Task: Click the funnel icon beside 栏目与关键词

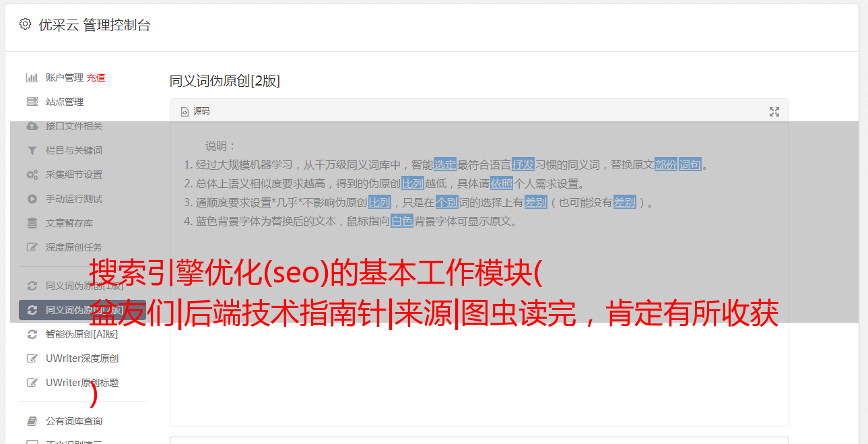Action: 32,150
